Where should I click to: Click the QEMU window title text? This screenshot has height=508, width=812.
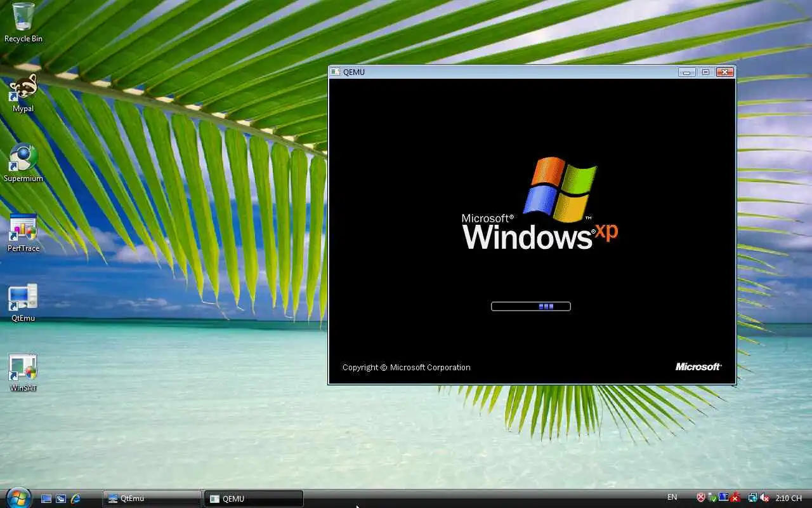(354, 72)
